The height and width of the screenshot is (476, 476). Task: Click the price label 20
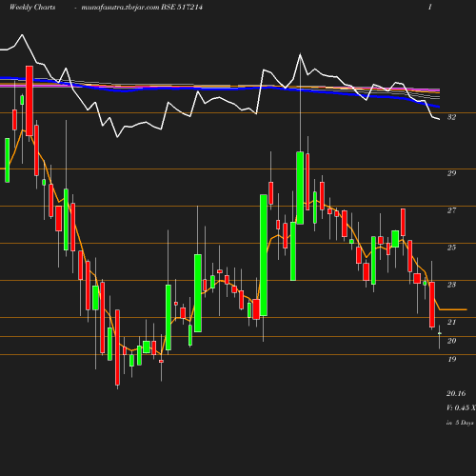(451, 341)
